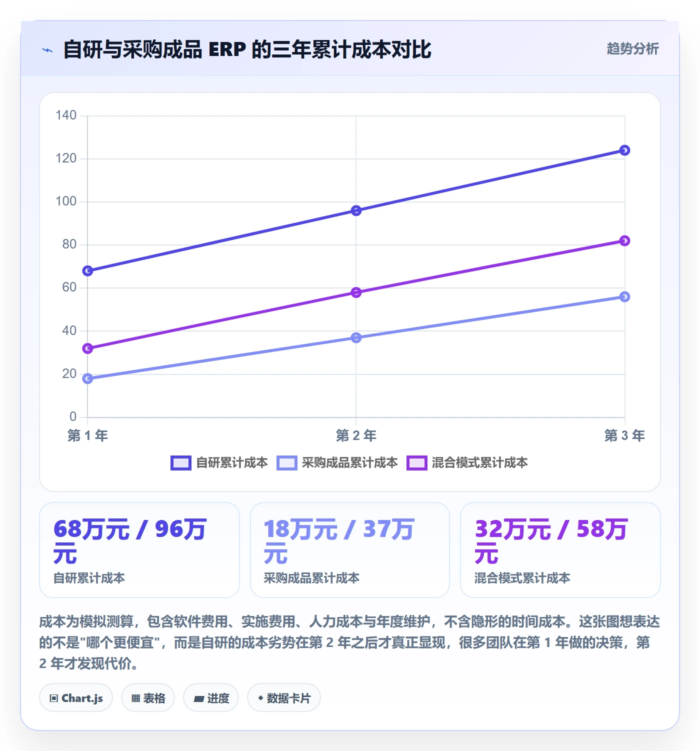Viewport: 700px width, 751px height.
Task: Click the 自研 data point at 第 3 年
Action: tap(624, 150)
